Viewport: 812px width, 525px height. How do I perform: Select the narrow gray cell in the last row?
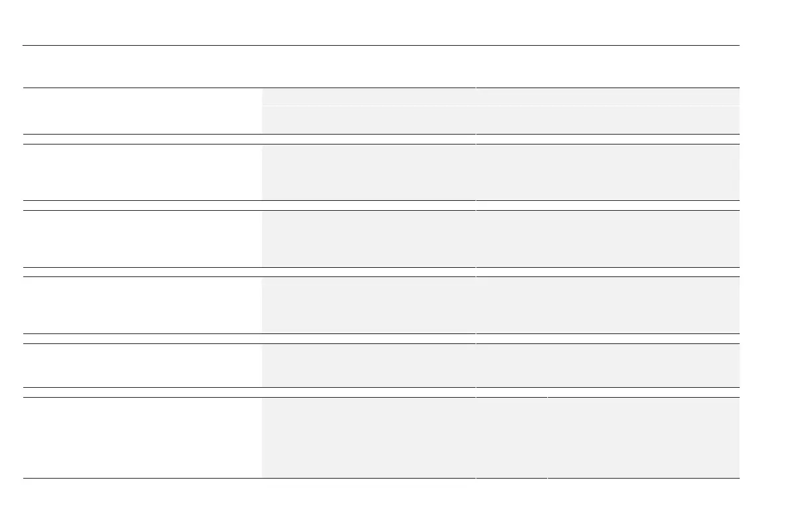click(511, 437)
